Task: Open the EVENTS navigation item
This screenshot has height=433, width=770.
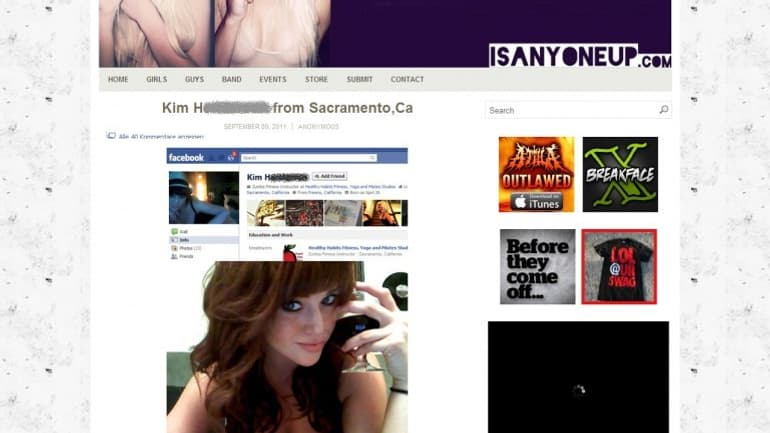Action: point(273,79)
